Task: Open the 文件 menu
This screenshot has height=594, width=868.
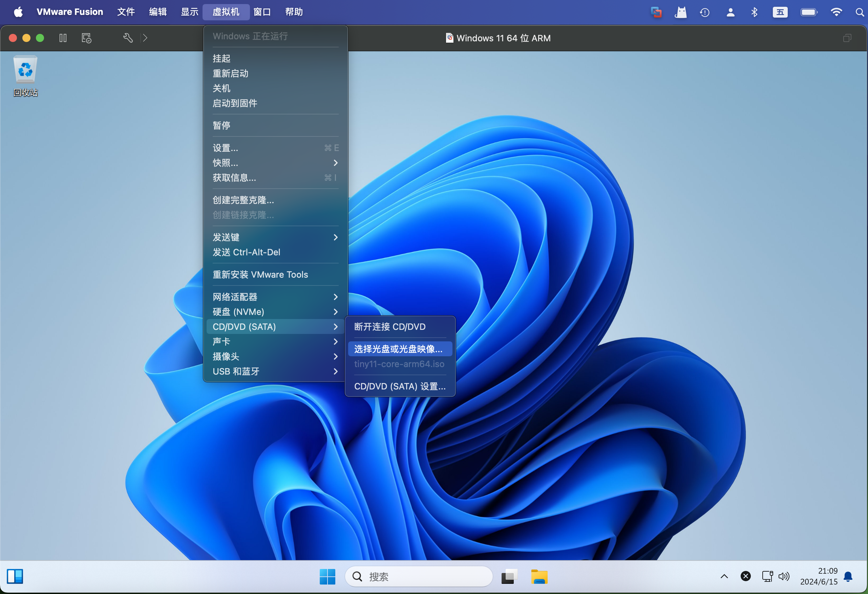Action: point(126,12)
